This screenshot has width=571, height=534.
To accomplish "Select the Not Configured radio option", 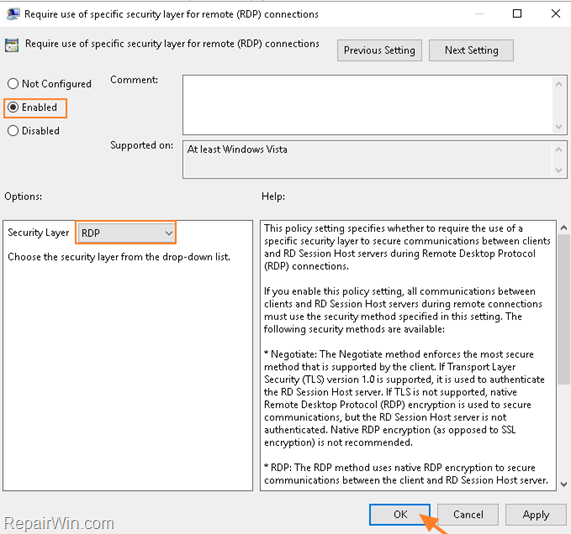I will 50,84.
